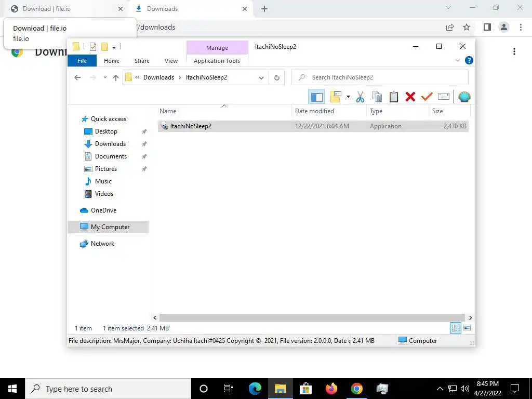Switch to the View ribbon tab

tap(171, 61)
